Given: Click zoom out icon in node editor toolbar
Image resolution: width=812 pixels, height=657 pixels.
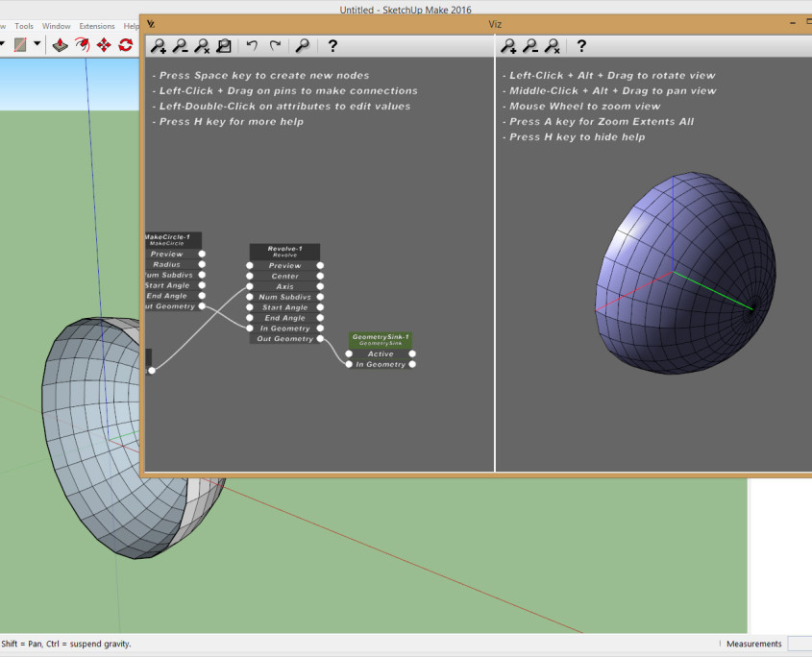Looking at the screenshot, I should [x=180, y=45].
